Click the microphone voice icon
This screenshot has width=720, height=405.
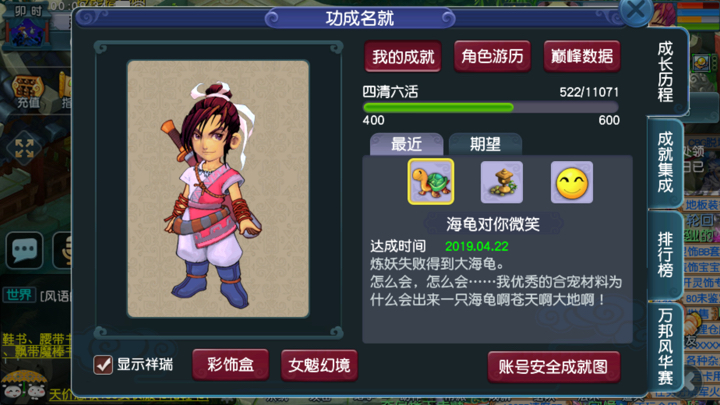click(64, 250)
